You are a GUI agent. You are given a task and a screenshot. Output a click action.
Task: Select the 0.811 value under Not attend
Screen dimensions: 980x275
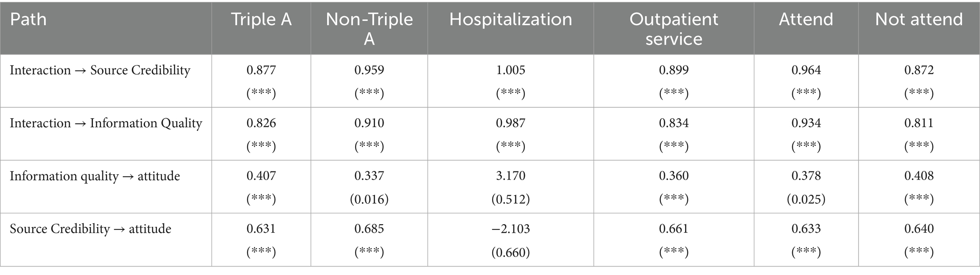tap(919, 123)
